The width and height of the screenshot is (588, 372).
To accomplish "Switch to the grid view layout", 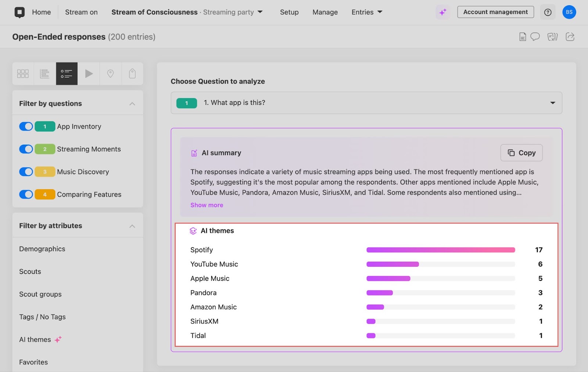I will 23,73.
